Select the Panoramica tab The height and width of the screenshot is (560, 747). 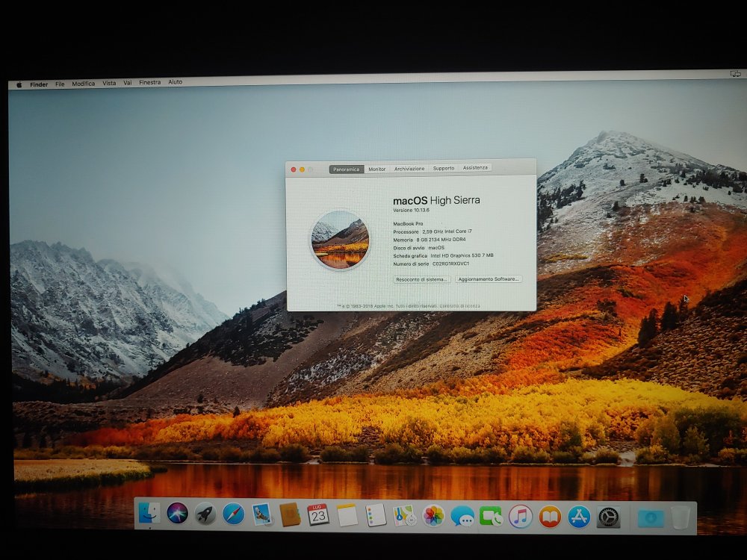point(347,169)
